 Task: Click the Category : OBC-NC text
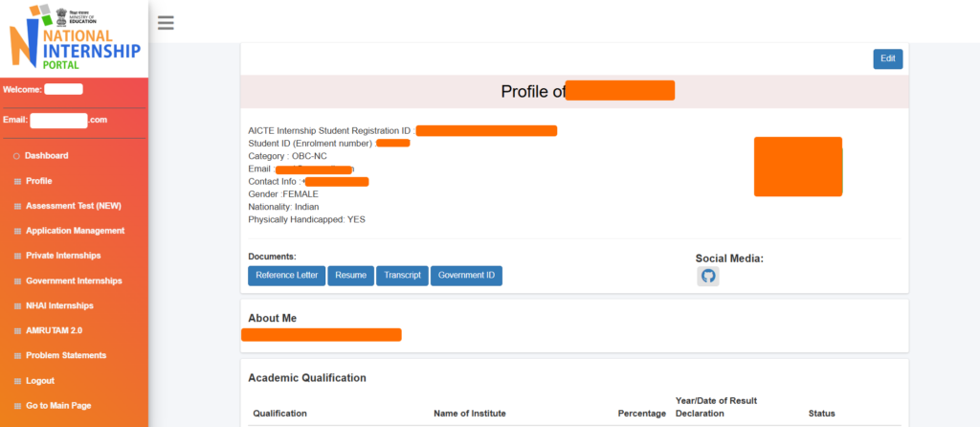pos(287,156)
